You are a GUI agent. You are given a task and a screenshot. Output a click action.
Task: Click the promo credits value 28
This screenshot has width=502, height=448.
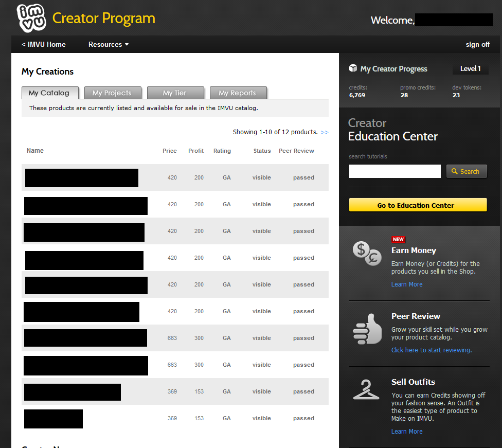pyautogui.click(x=404, y=95)
